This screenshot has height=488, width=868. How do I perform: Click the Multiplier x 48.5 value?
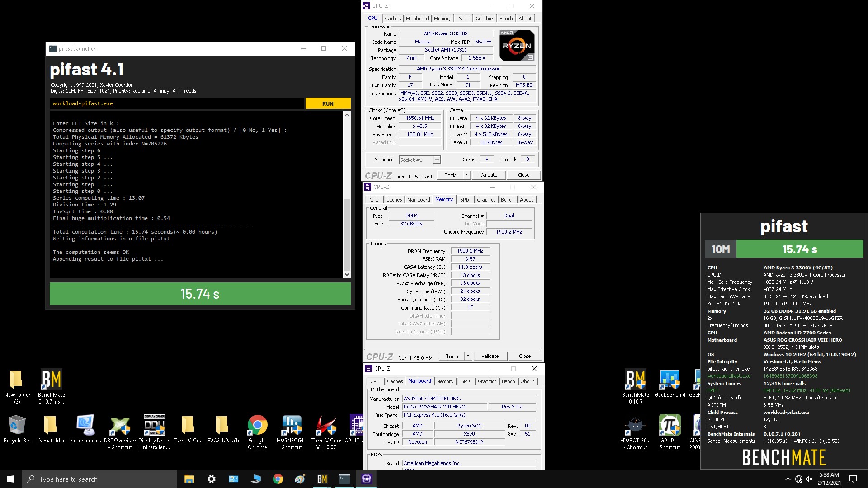pyautogui.click(x=420, y=126)
